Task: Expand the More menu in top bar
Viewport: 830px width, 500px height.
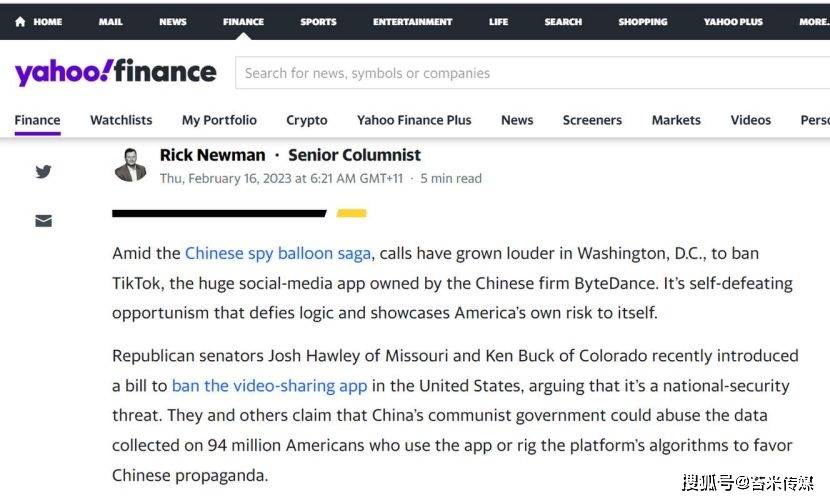Action: (x=814, y=22)
